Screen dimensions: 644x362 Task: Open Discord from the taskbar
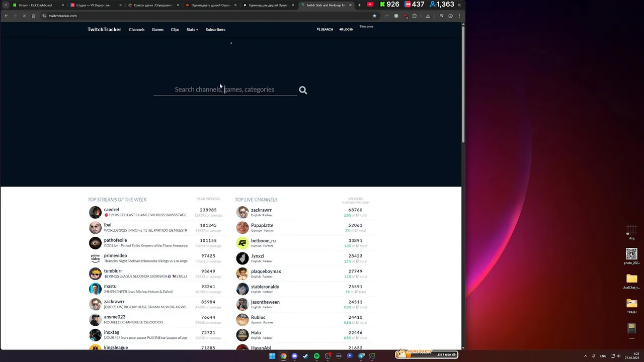tap(294, 356)
